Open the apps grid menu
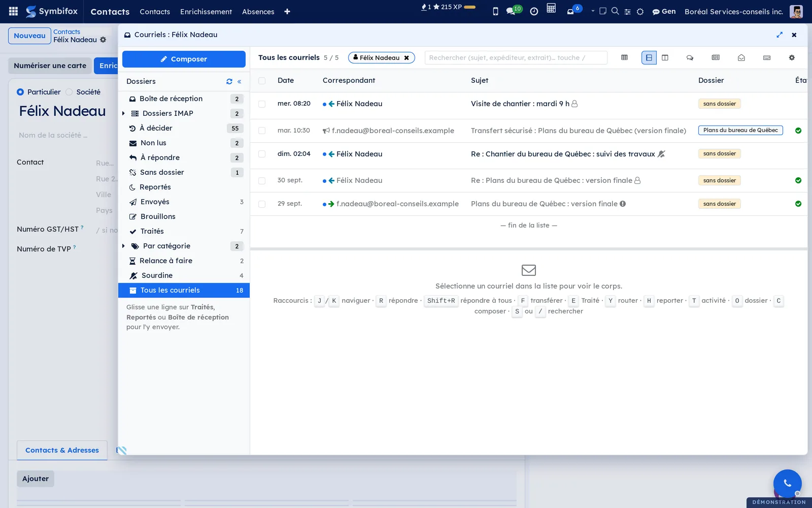Image resolution: width=812 pixels, height=508 pixels. tap(14, 11)
